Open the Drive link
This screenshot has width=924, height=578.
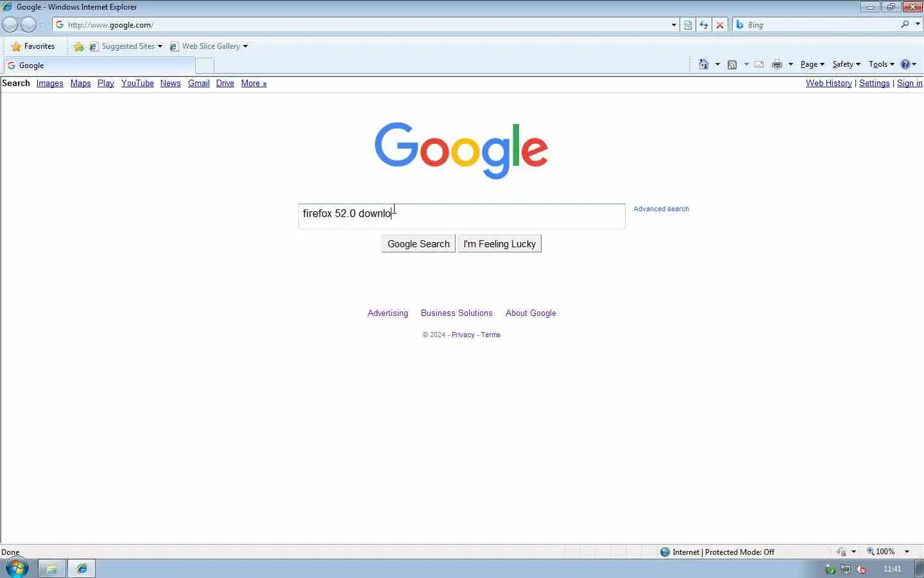tap(225, 83)
